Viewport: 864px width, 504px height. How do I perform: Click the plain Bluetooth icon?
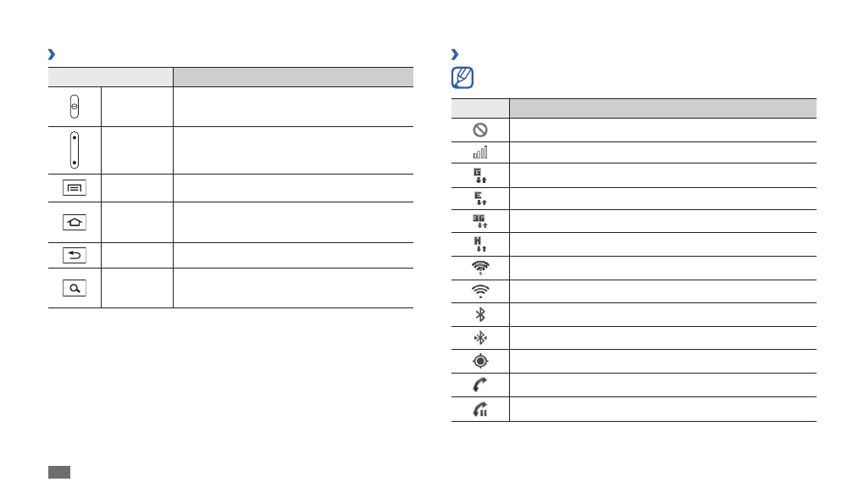[480, 314]
